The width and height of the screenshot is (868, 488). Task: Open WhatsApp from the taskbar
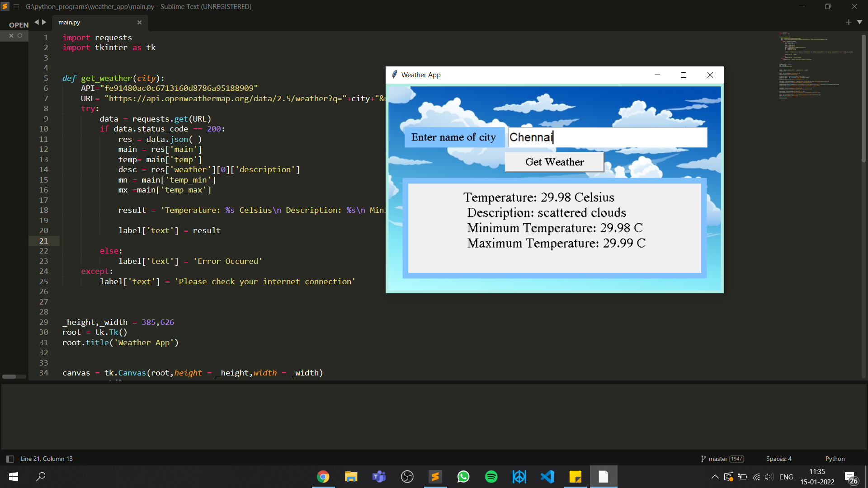coord(463,477)
